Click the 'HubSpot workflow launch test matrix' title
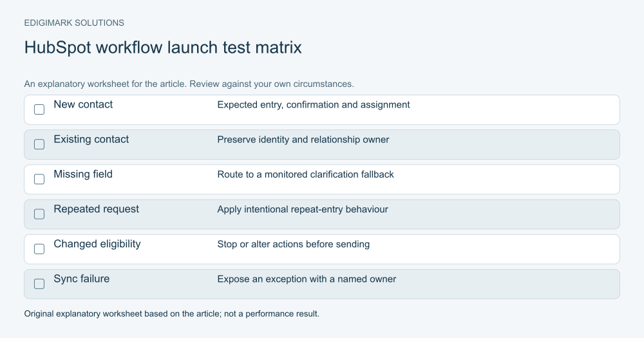Screen dimensions: 644x338 [163, 47]
